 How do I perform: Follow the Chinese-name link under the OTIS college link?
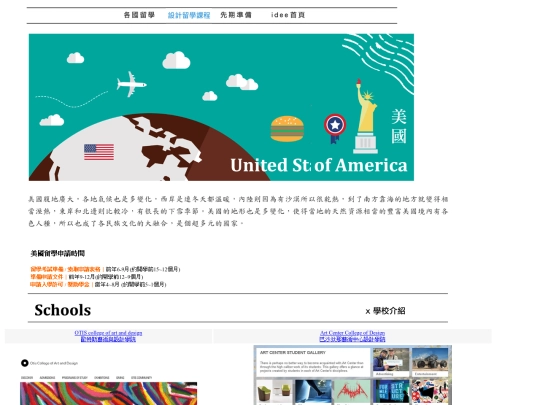(x=108, y=339)
